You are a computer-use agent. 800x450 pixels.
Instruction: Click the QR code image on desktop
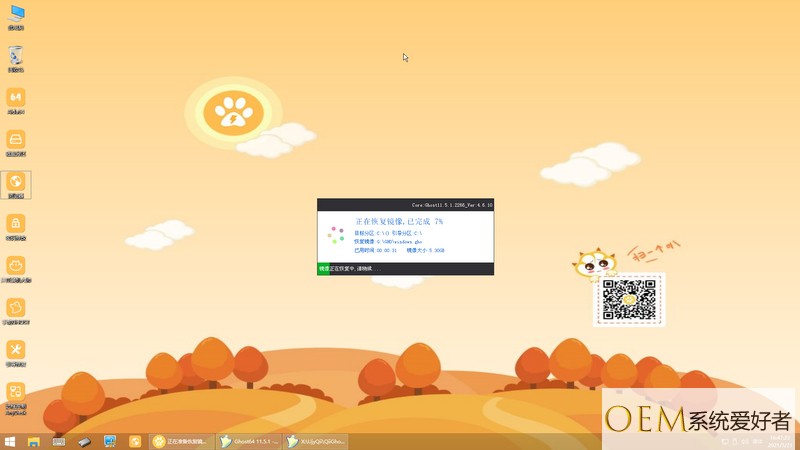click(x=629, y=300)
